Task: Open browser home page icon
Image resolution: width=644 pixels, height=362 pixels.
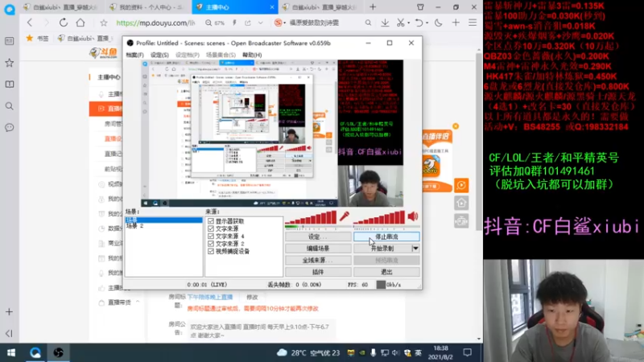Action: [x=80, y=23]
